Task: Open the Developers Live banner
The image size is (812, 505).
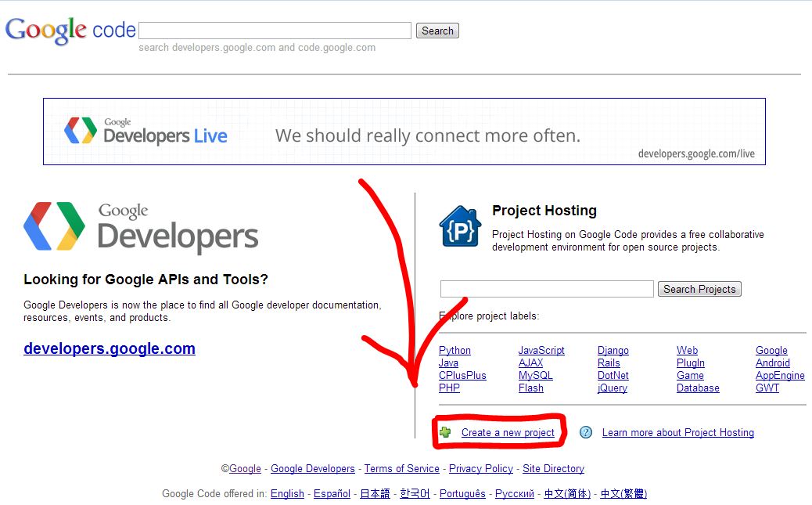Action: click(x=404, y=132)
